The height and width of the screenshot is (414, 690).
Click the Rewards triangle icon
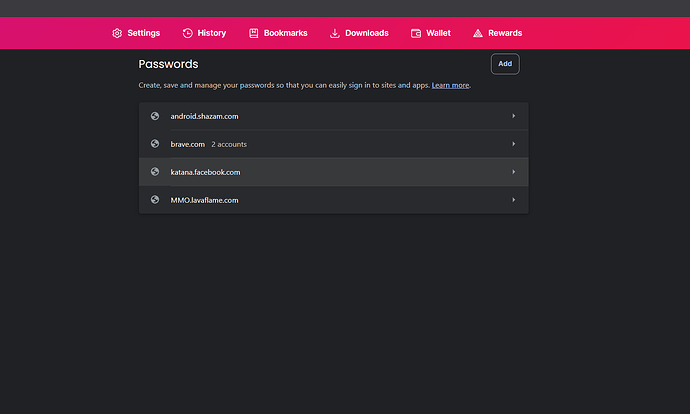point(478,33)
